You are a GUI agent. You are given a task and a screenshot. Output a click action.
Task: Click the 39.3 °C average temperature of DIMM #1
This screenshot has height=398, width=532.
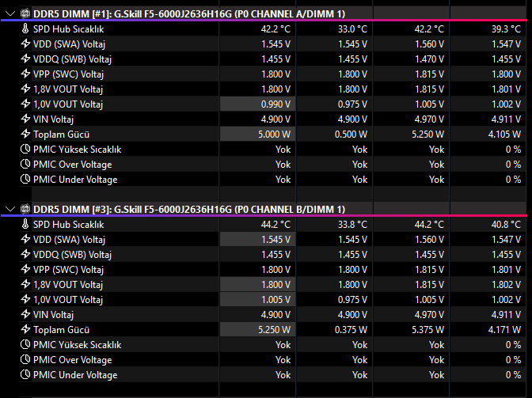click(506, 29)
